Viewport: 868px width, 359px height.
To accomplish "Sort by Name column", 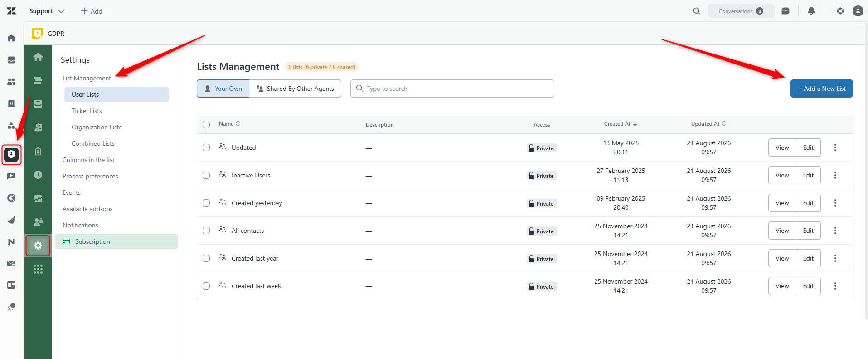I will tap(229, 124).
